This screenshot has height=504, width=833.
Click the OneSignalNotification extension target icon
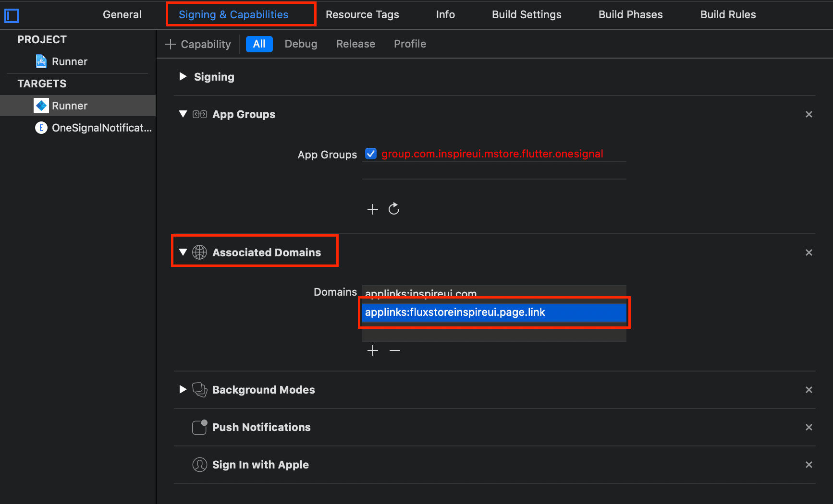click(x=41, y=128)
